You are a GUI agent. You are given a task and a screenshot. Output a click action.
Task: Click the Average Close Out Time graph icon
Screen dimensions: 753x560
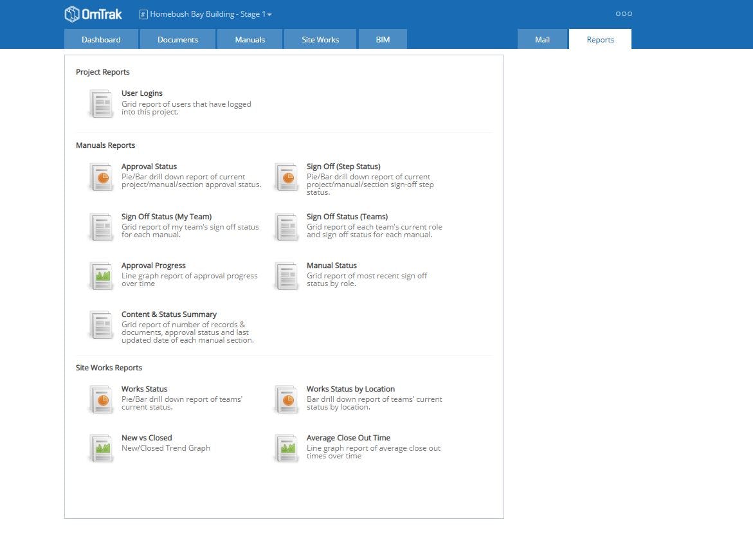point(286,448)
